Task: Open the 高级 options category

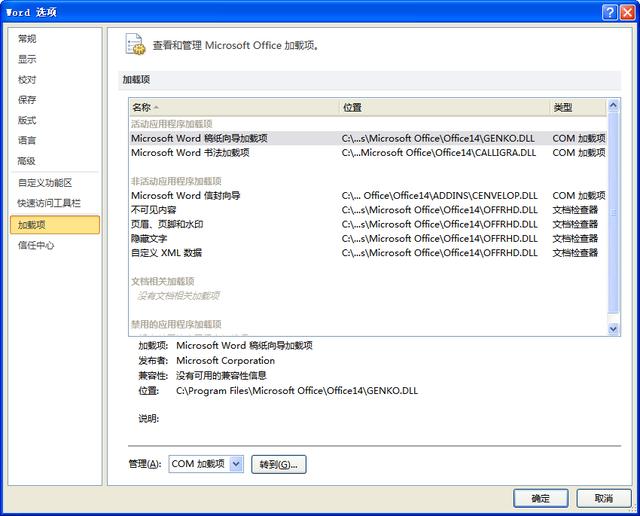Action: 27,161
